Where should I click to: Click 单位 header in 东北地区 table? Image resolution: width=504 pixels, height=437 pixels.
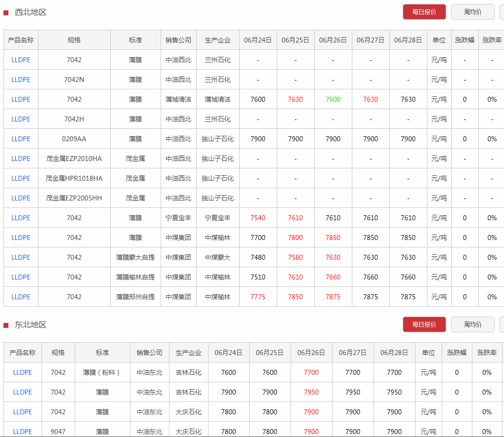click(x=428, y=353)
